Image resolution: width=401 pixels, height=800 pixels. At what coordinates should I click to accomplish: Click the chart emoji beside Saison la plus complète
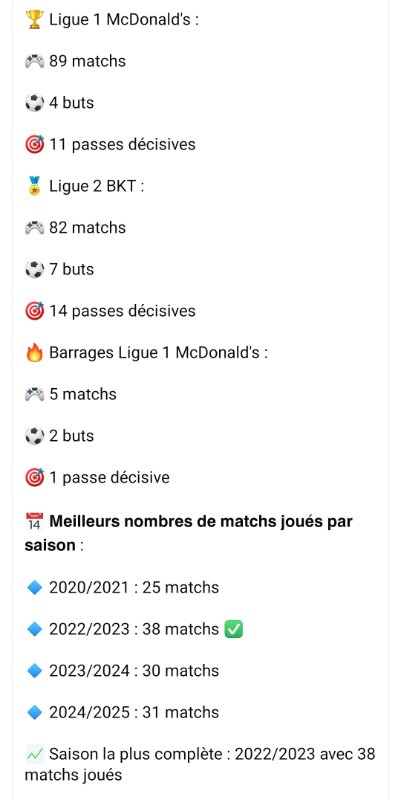pos(34,754)
